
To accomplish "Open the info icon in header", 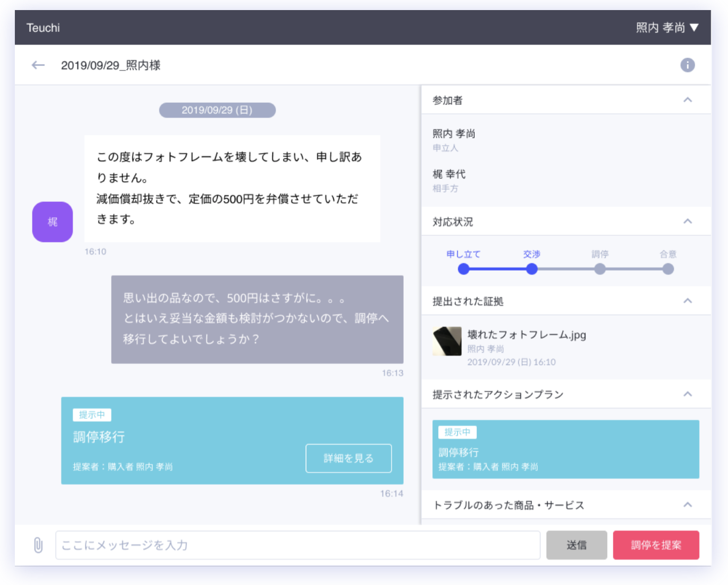I will [687, 65].
